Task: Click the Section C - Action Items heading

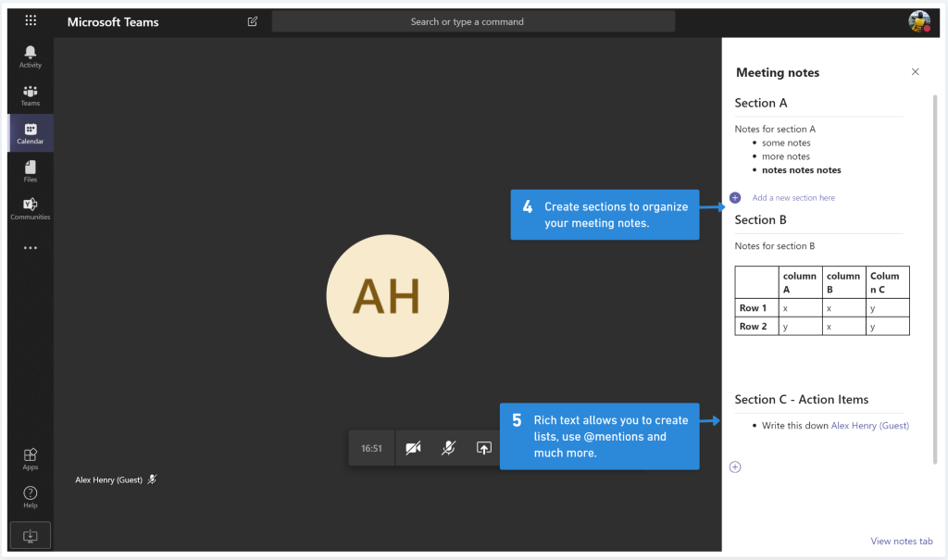Action: point(801,399)
